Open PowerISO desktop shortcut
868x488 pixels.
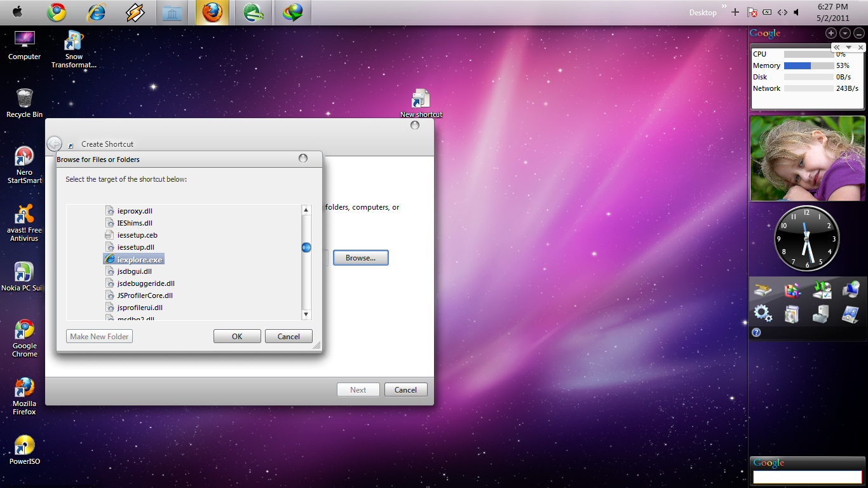point(24,451)
